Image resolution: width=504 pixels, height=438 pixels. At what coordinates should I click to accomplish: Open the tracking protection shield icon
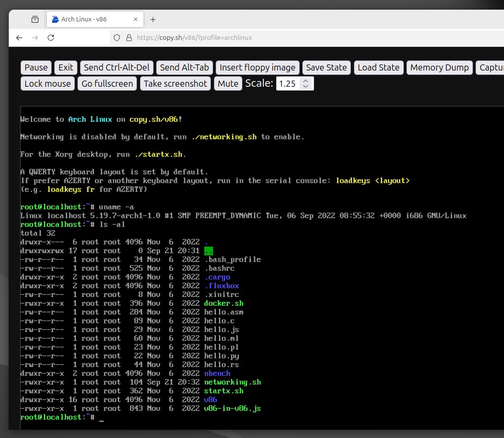(x=116, y=38)
